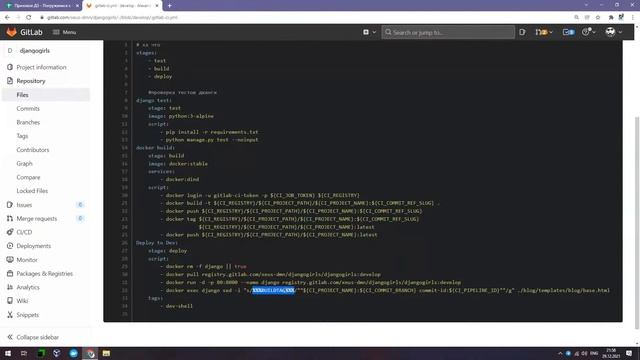This screenshot has width=640, height=360.
Task: Open merge requests icon in top navbar
Action: [x=540, y=32]
